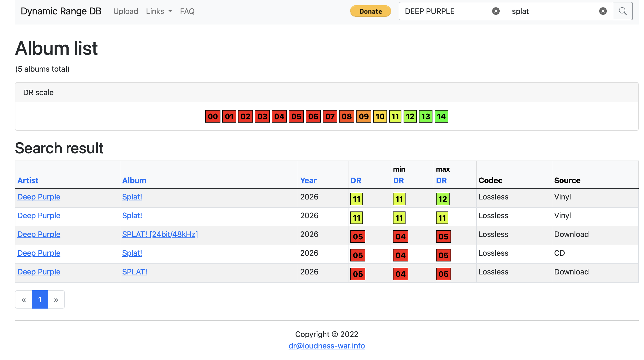
Task: Open the FAQ page
Action: [187, 11]
